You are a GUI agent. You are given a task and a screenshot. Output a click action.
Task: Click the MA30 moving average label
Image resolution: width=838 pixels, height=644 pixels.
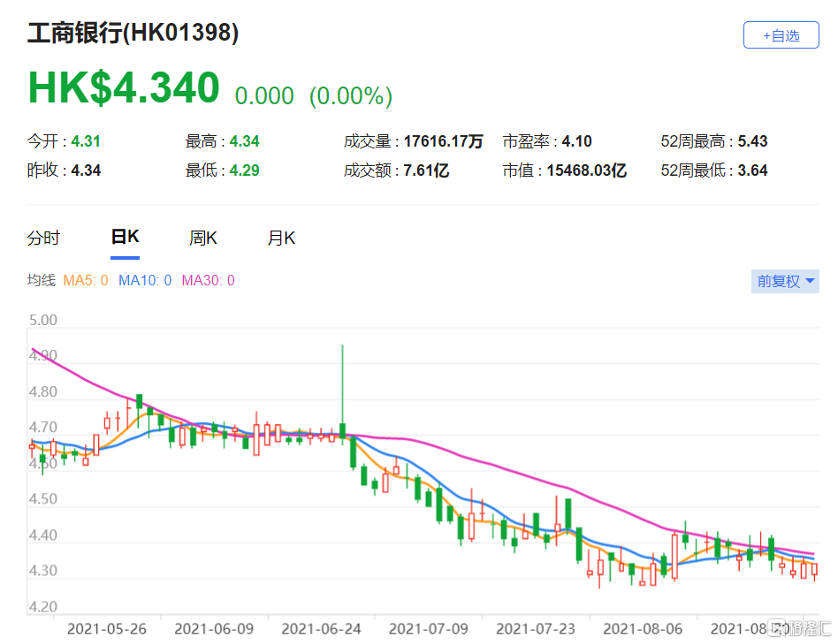tap(208, 280)
